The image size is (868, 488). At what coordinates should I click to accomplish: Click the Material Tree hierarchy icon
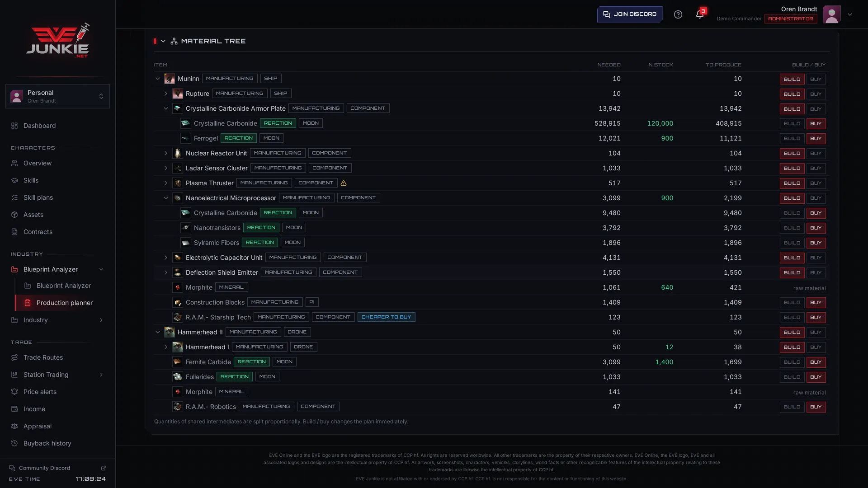174,41
